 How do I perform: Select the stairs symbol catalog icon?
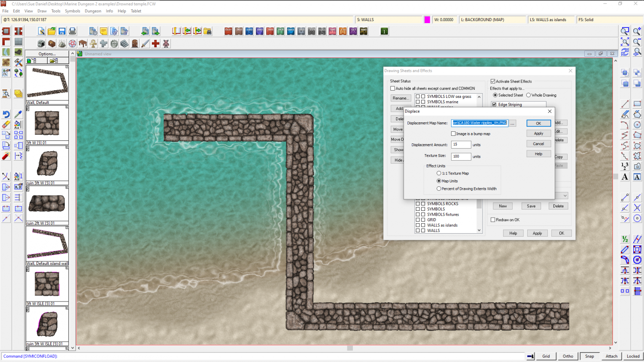(x=125, y=43)
